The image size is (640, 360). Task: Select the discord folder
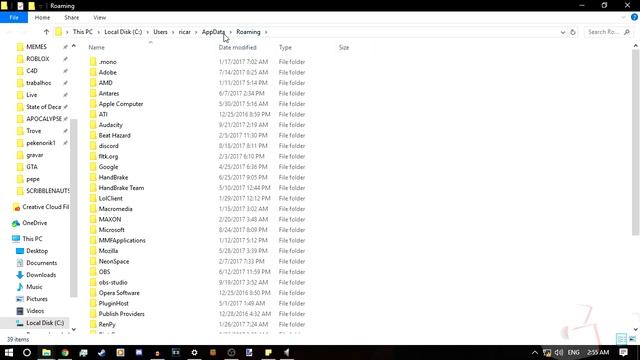tap(109, 146)
